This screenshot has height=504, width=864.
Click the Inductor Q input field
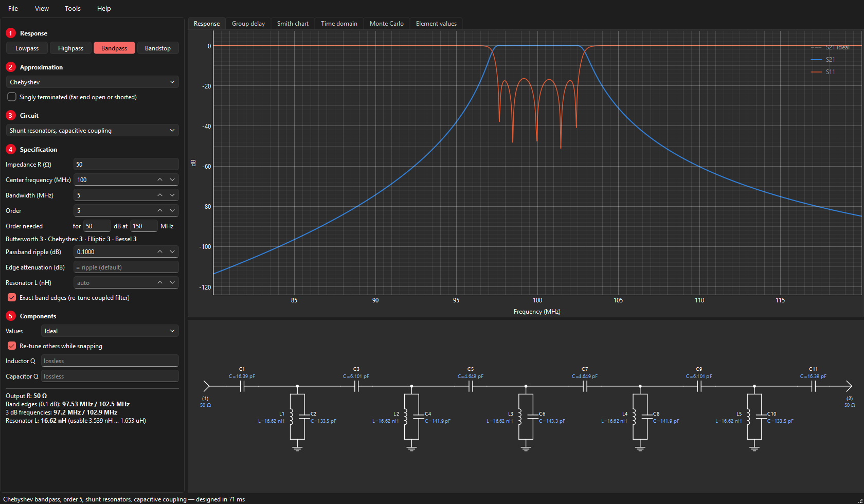click(110, 361)
